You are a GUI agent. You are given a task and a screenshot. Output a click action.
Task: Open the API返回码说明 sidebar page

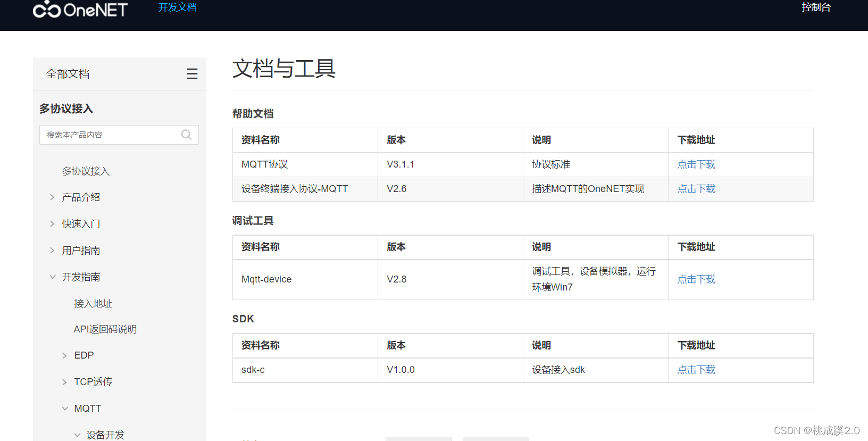pos(105,329)
